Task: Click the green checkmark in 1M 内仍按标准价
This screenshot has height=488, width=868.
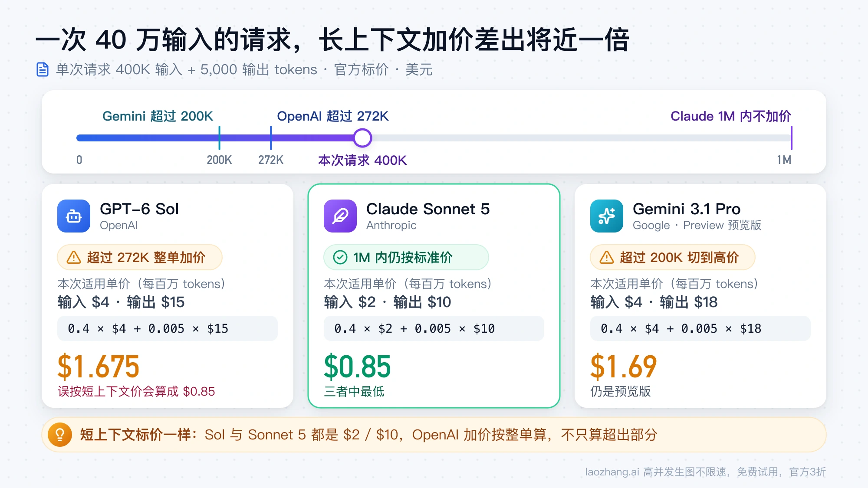Action: (340, 257)
